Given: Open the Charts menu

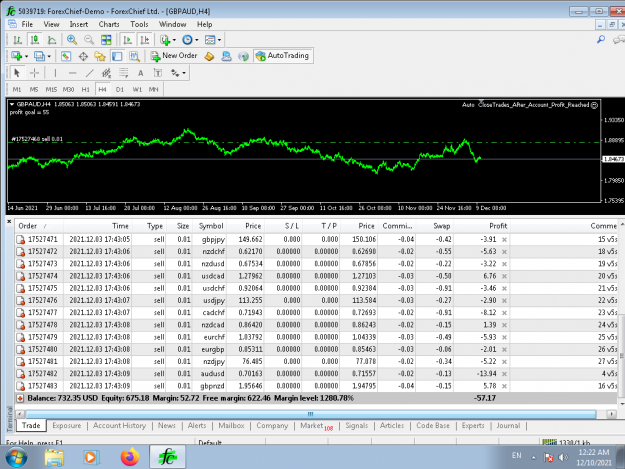Looking at the screenshot, I should point(109,24).
